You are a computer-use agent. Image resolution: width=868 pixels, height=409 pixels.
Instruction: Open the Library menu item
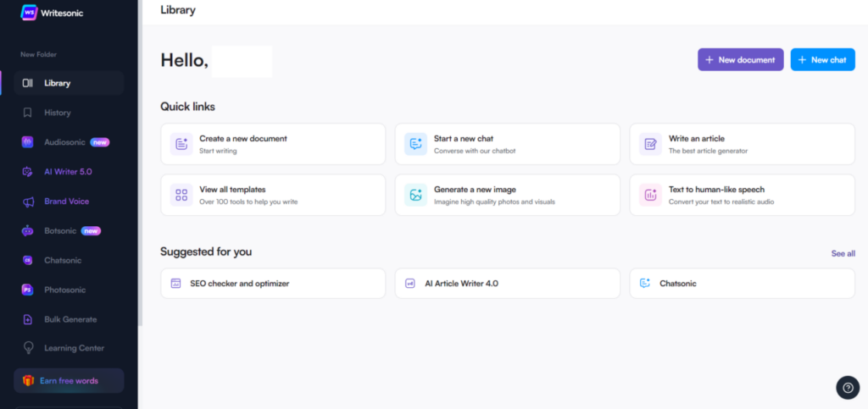pyautogui.click(x=69, y=83)
